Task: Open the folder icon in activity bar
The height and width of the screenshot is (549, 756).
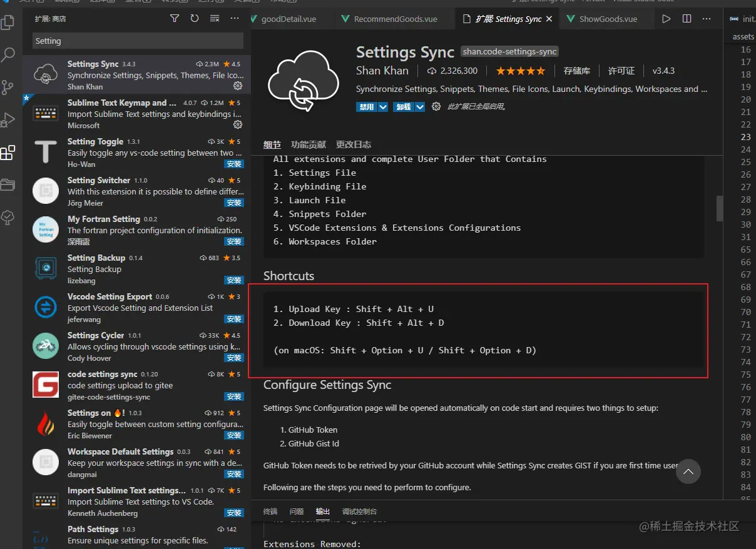Action: (x=8, y=184)
